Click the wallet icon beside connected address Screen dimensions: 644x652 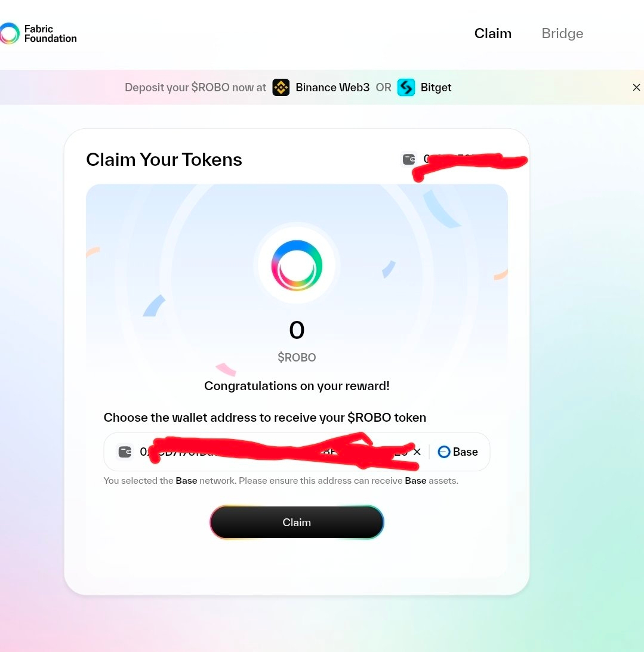(409, 159)
